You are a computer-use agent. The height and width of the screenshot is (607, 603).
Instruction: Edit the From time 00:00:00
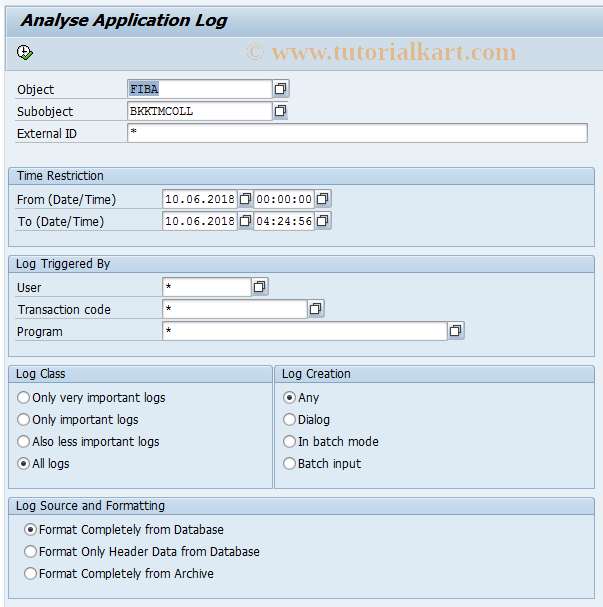click(284, 199)
